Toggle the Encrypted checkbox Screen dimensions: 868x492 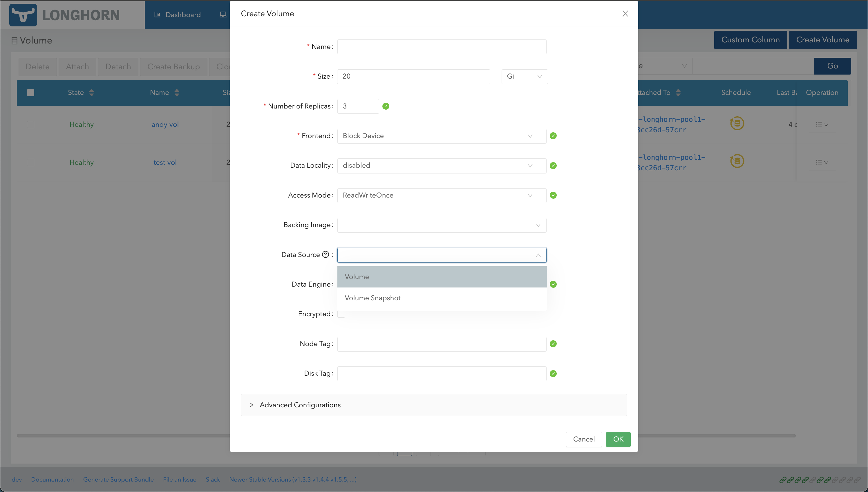(x=341, y=314)
